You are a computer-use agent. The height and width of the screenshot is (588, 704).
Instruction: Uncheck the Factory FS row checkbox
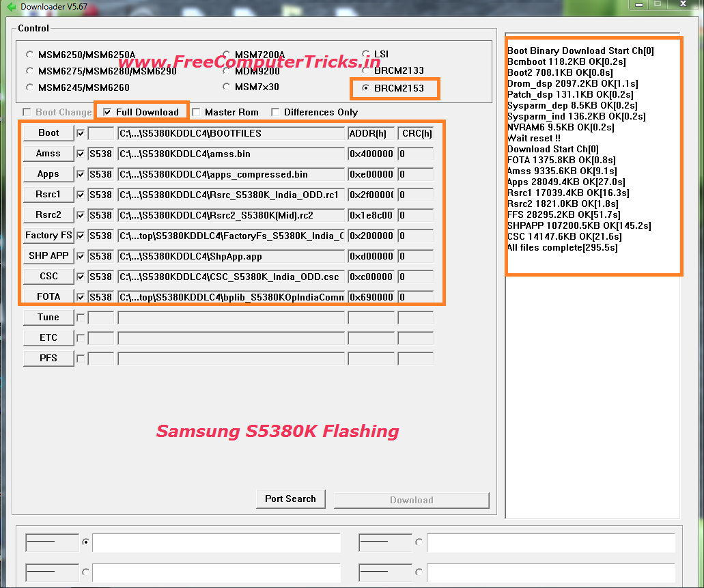pos(81,236)
